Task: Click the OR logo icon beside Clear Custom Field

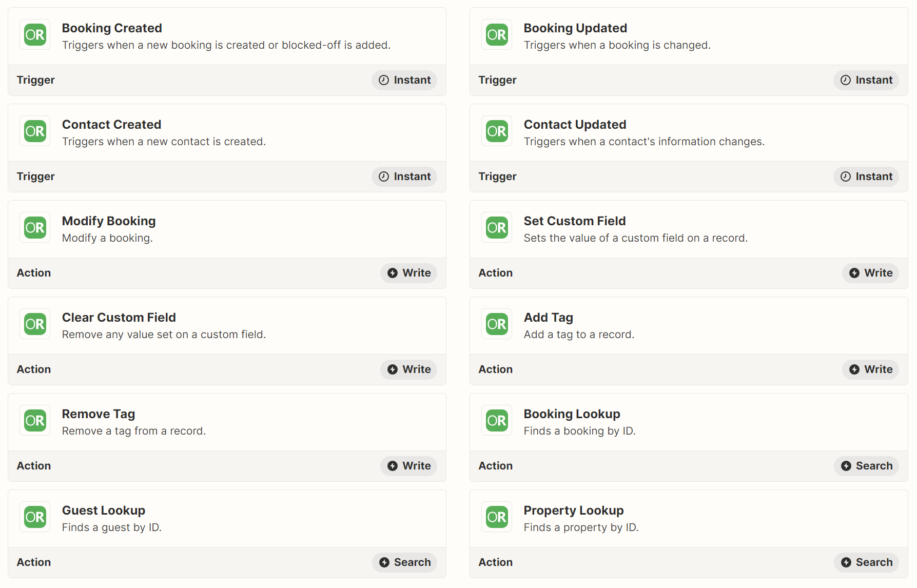Action: pos(35,324)
